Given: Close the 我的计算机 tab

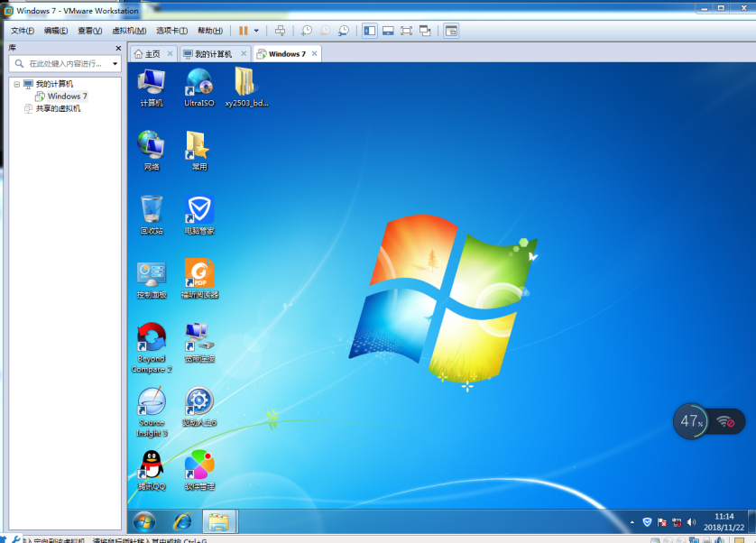Looking at the screenshot, I should [x=244, y=53].
